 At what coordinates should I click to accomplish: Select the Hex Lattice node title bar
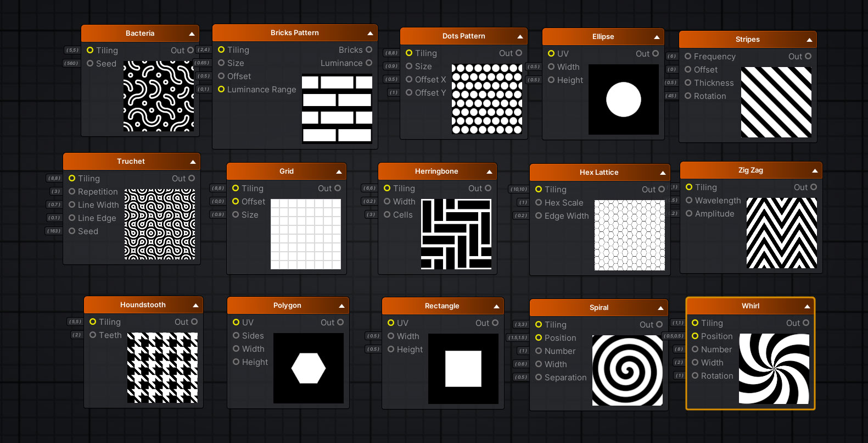click(600, 173)
